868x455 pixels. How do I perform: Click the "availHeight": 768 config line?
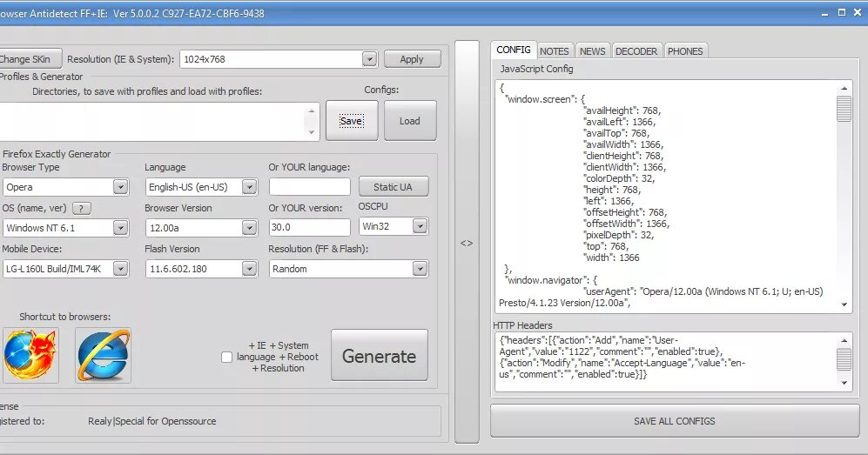pyautogui.click(x=622, y=110)
